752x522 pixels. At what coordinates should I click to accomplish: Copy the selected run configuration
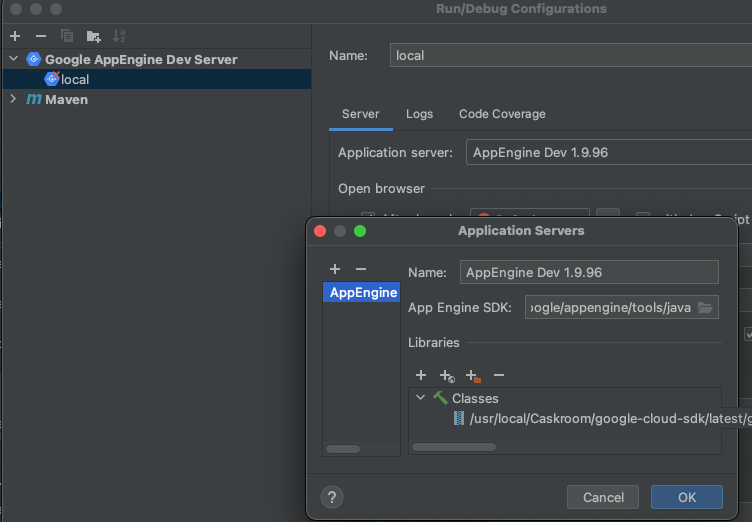click(x=67, y=36)
